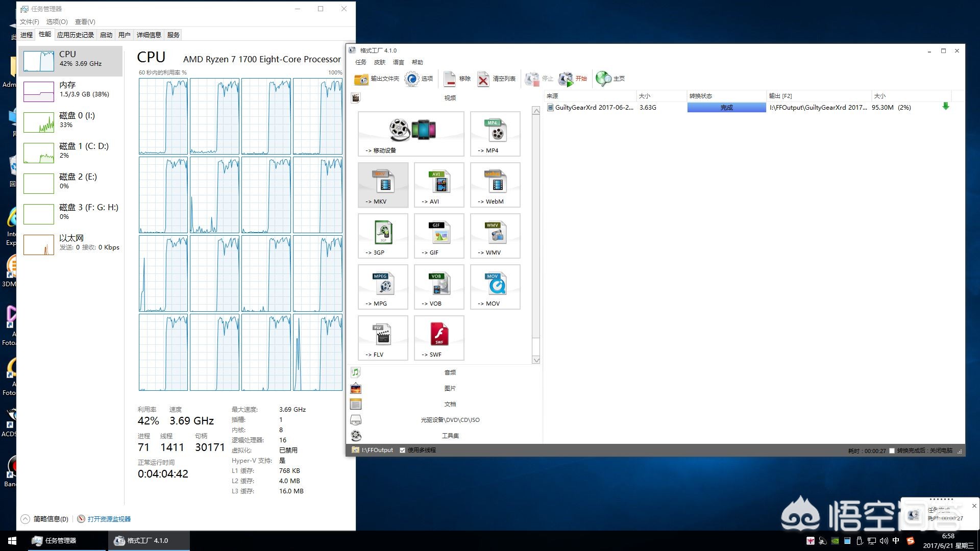
Task: Pick the mobile device conversion option
Action: pyautogui.click(x=411, y=134)
